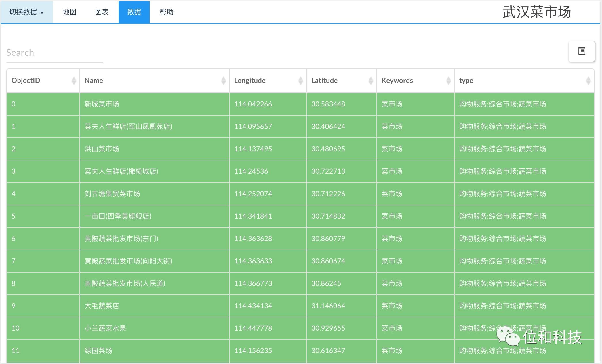Viewport: 602px width, 364px height.
Task: Click latitude value 30.406424
Action: click(x=328, y=127)
